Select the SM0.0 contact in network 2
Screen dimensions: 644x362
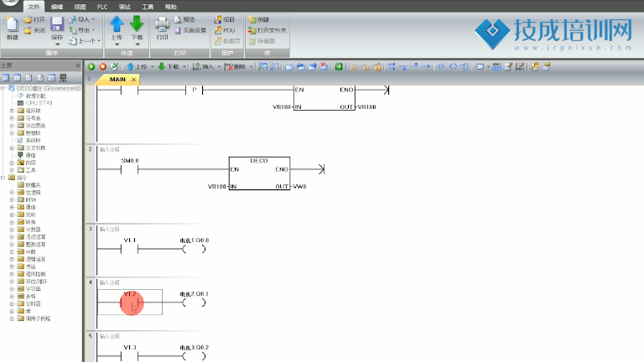(129, 169)
